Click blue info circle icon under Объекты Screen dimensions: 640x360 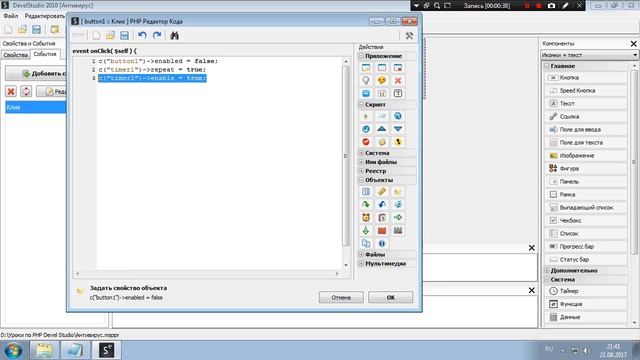(382, 243)
